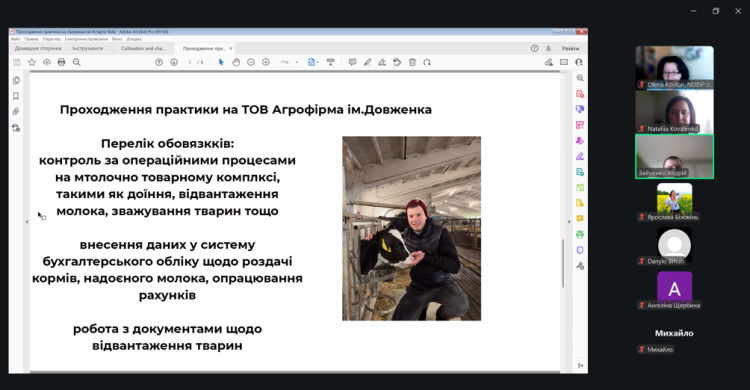Click right pane magnifier search tool
The width and height of the screenshot is (750, 390).
580,78
